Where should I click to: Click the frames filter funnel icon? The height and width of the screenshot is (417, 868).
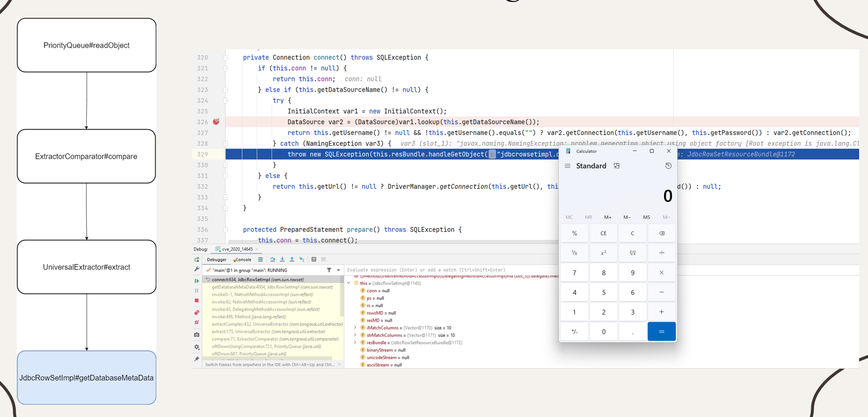[x=329, y=270]
